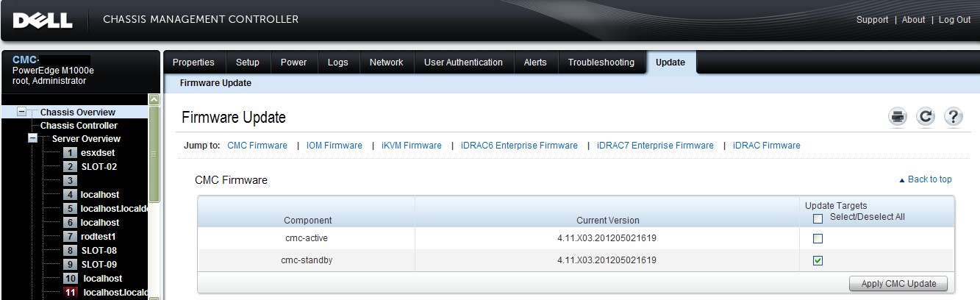Print the Firmware Update page

tap(898, 117)
